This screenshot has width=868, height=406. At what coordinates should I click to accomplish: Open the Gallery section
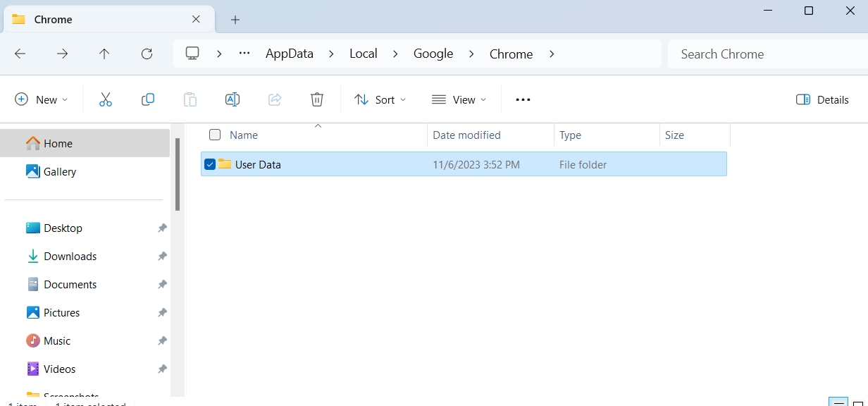59,171
